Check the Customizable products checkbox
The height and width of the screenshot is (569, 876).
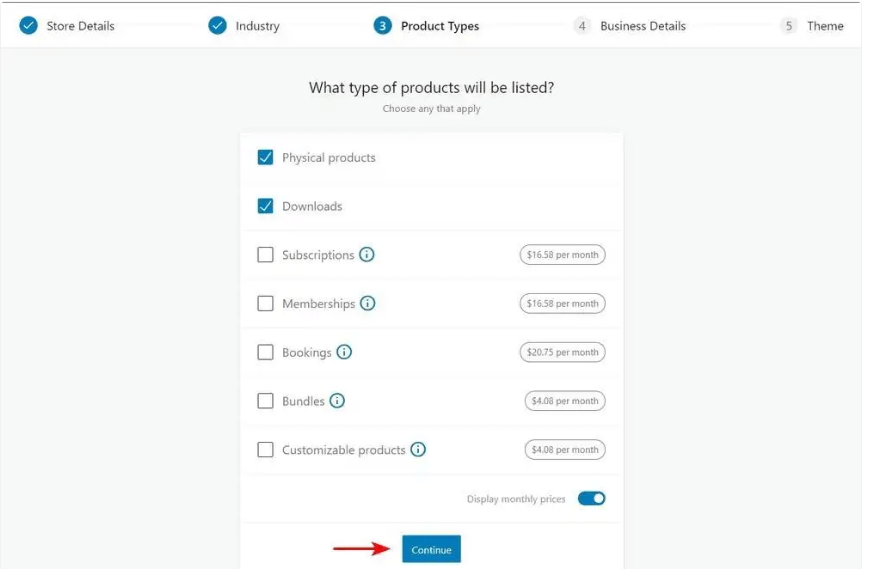pos(265,449)
